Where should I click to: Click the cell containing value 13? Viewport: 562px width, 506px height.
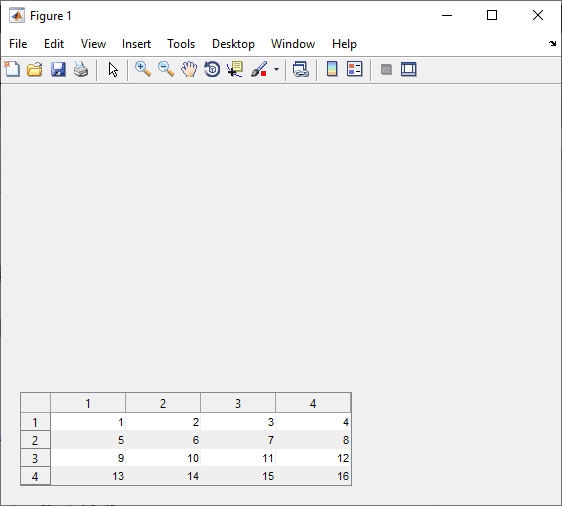pyautogui.click(x=88, y=476)
